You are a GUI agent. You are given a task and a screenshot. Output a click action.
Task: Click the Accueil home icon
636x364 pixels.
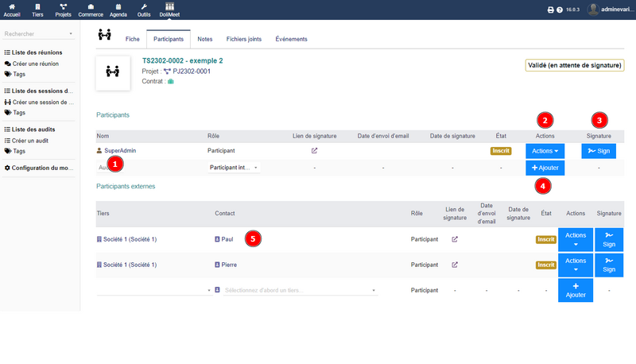pyautogui.click(x=12, y=7)
